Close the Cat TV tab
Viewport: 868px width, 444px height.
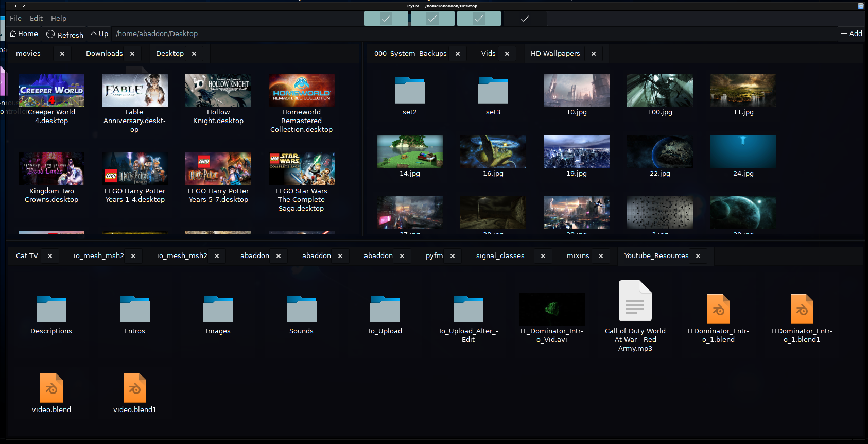click(50, 256)
